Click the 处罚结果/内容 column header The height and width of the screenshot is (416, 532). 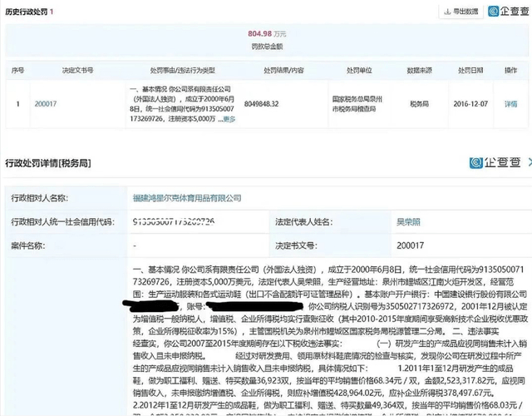[283, 70]
